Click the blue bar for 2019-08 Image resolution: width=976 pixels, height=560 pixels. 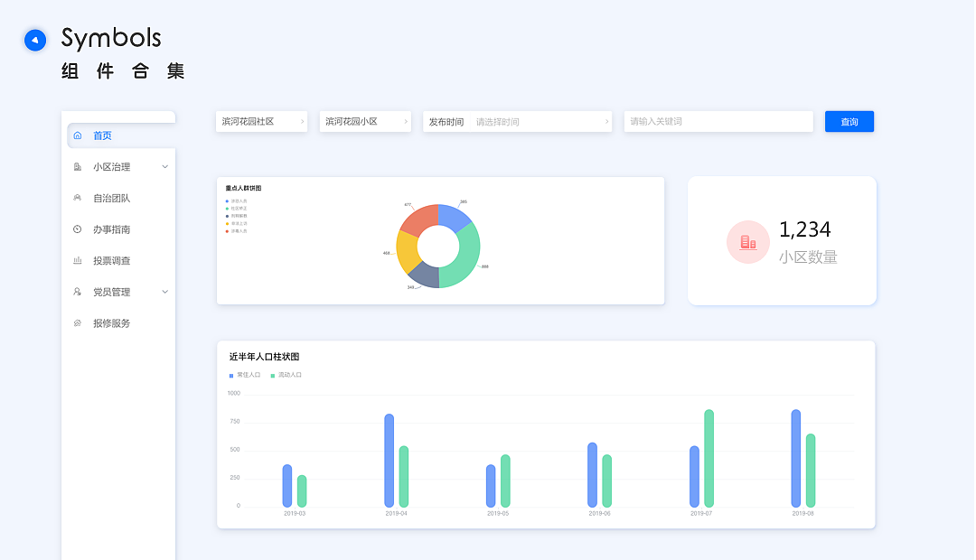(795, 459)
